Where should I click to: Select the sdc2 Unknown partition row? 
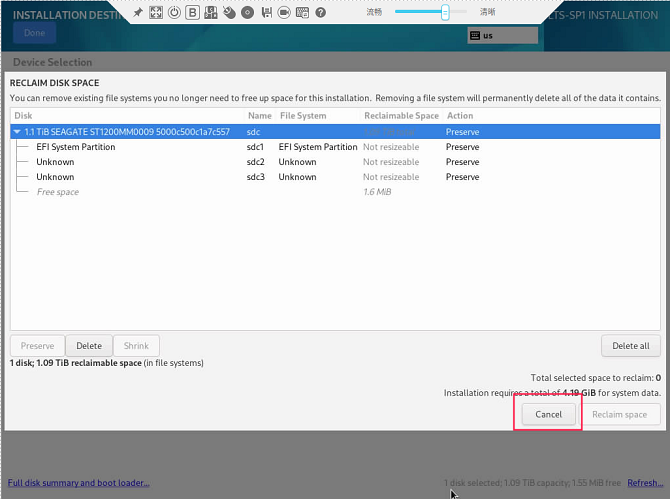(x=56, y=162)
